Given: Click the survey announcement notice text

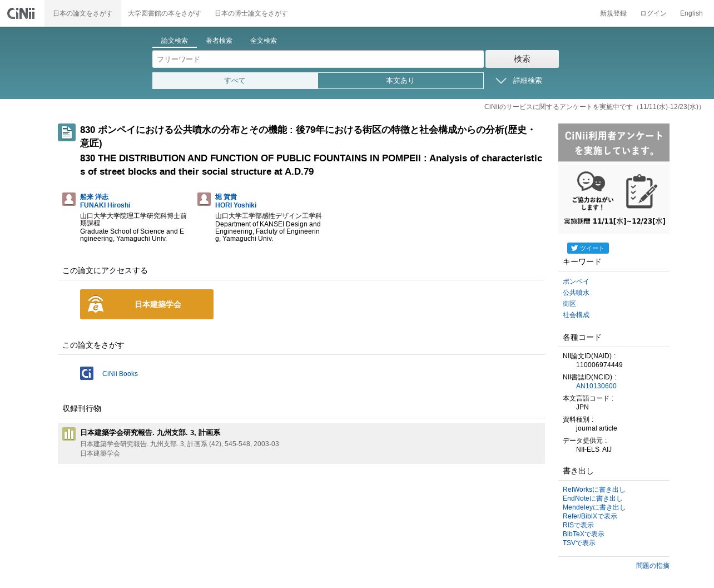Looking at the screenshot, I should coord(594,107).
